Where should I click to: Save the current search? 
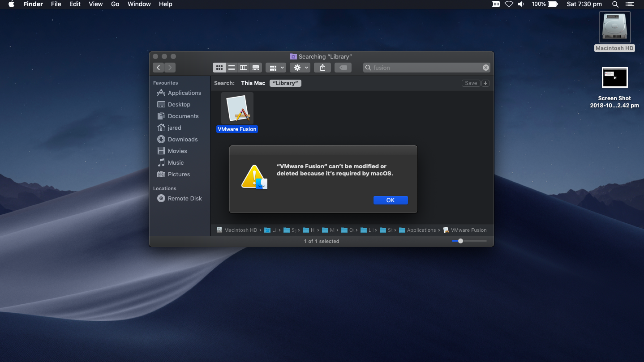471,83
